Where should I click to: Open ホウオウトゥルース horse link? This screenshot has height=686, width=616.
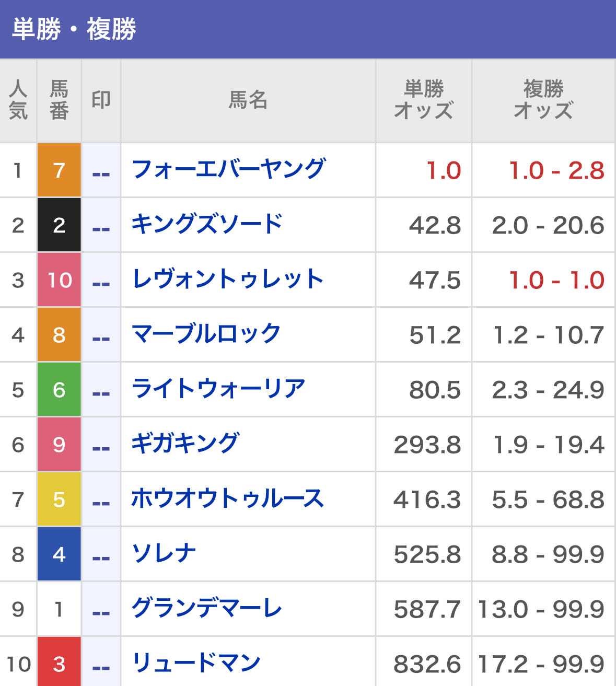pyautogui.click(x=227, y=498)
